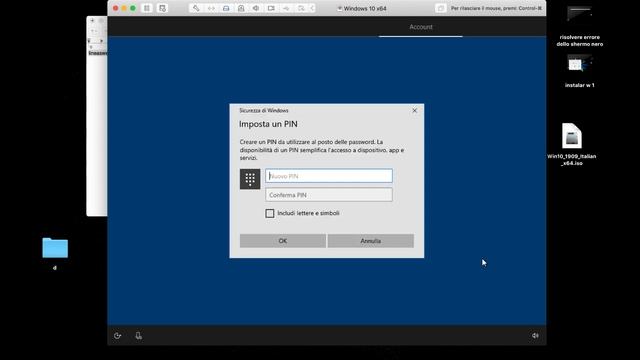
Task: Click the network adapter arrows icon
Action: pyautogui.click(x=211, y=8)
